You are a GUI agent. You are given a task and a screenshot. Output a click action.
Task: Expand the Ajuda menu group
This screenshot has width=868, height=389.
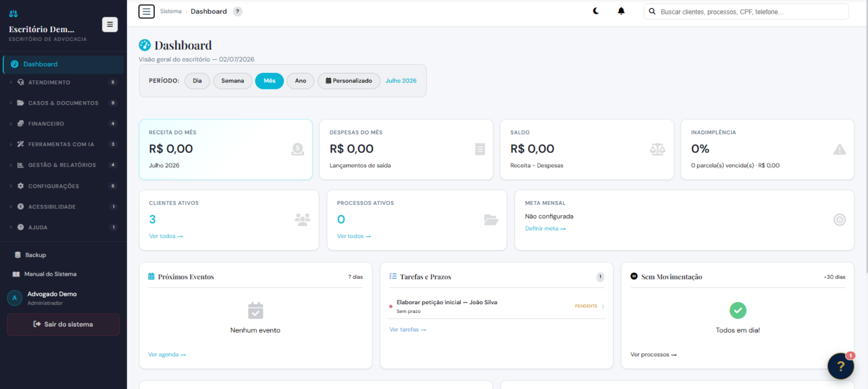63,227
